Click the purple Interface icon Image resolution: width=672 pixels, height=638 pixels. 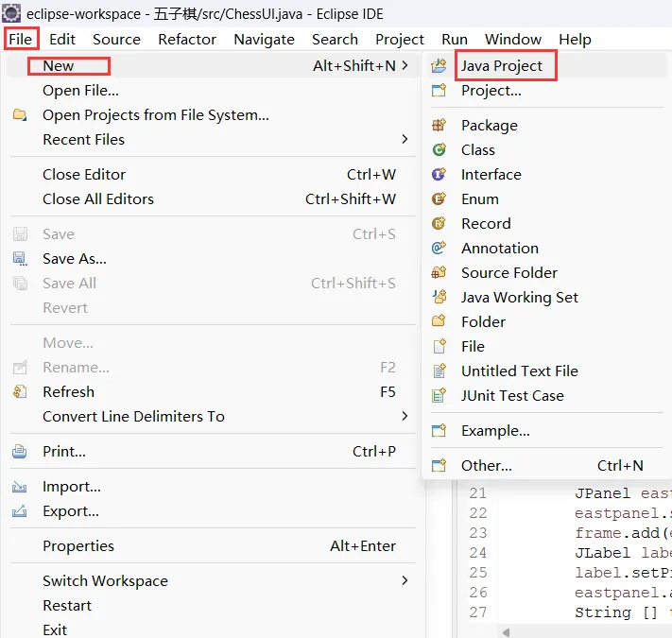(439, 175)
